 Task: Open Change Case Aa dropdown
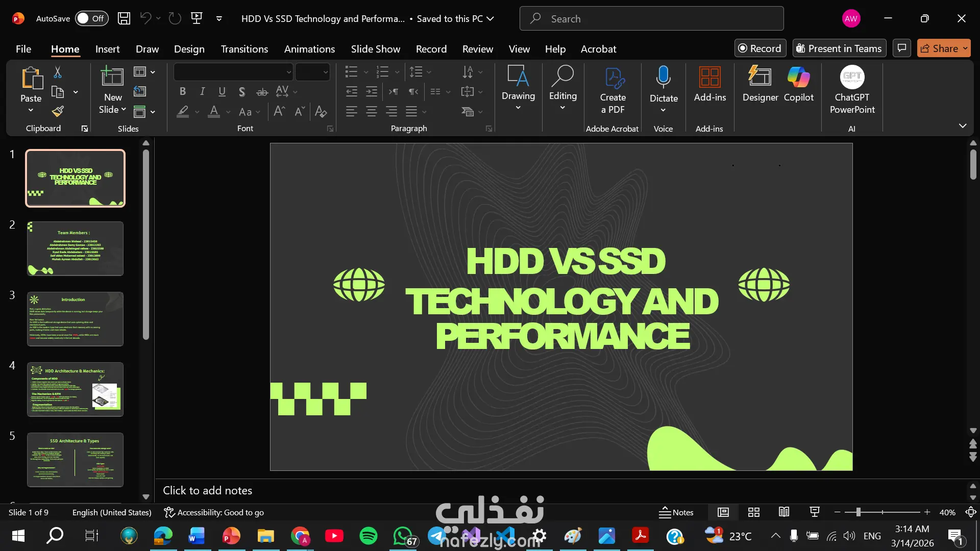[x=249, y=112]
